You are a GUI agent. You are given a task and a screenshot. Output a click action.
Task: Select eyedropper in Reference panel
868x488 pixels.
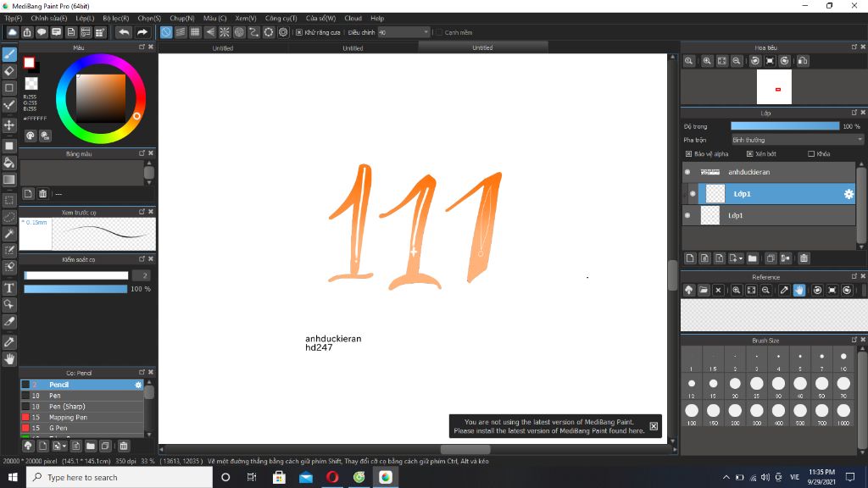pos(784,291)
